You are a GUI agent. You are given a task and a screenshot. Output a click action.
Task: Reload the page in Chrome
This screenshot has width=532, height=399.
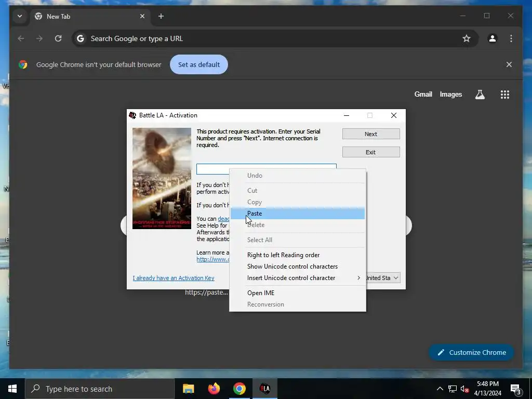pos(58,38)
